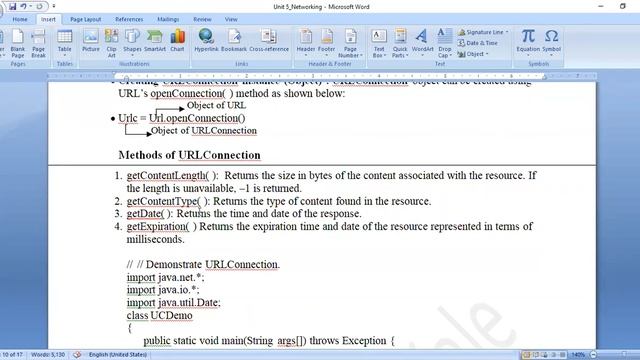Open the Quick Parts menu

click(x=400, y=43)
